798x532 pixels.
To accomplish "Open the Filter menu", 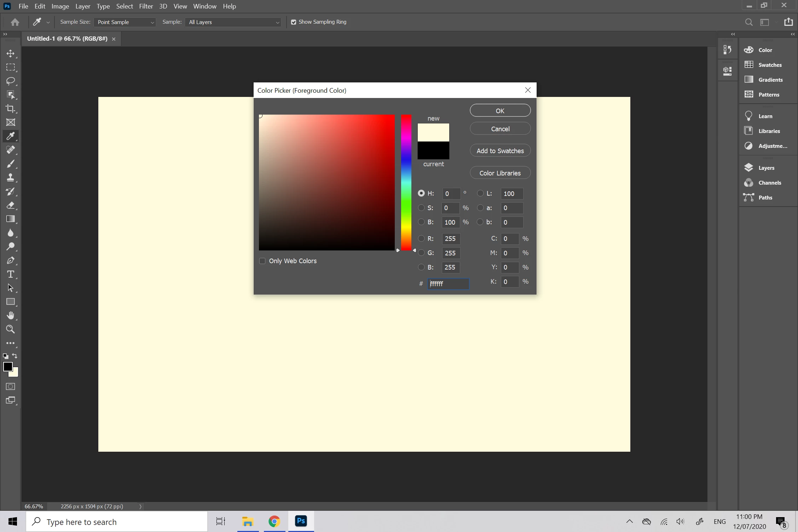I will point(146,6).
